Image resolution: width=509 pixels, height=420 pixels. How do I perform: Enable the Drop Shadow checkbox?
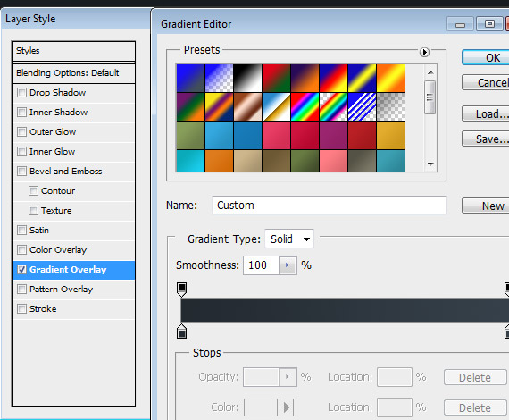[x=21, y=93]
